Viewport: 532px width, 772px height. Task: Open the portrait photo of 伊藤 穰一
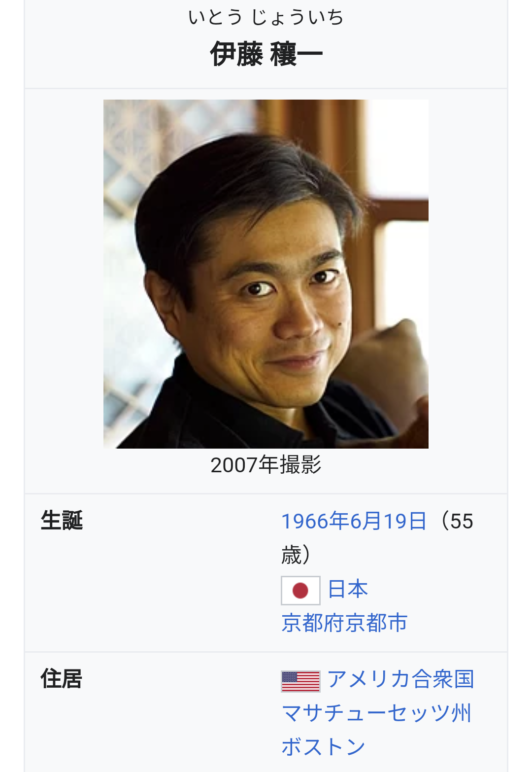(x=266, y=274)
